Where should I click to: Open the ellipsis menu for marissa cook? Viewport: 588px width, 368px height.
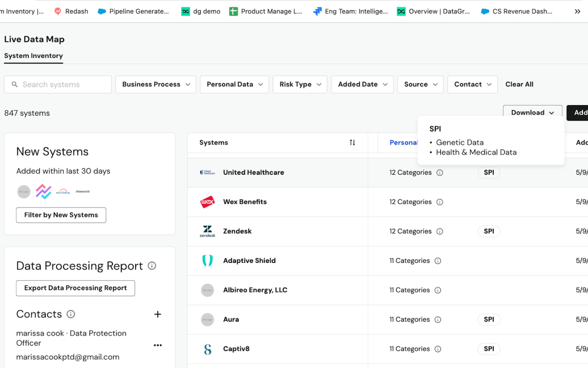click(x=158, y=344)
